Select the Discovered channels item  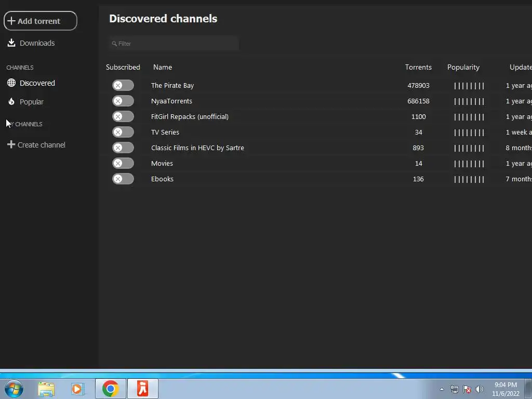coord(31,83)
